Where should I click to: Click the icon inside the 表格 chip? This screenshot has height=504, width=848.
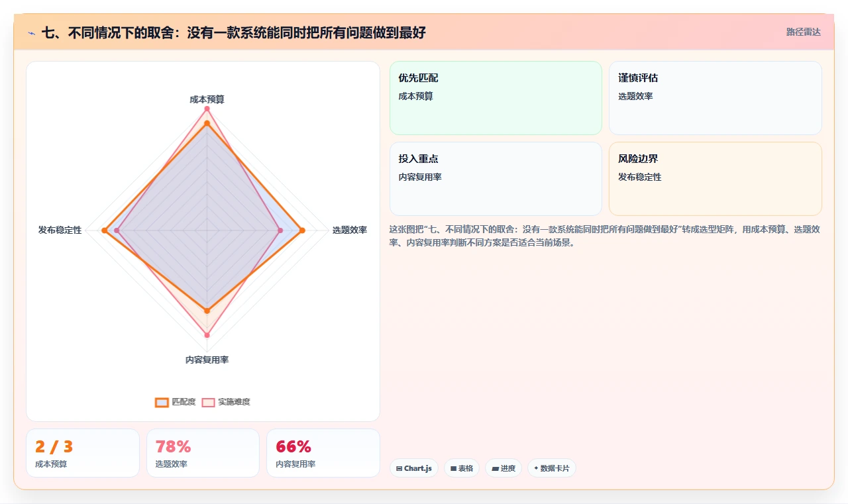[453, 468]
